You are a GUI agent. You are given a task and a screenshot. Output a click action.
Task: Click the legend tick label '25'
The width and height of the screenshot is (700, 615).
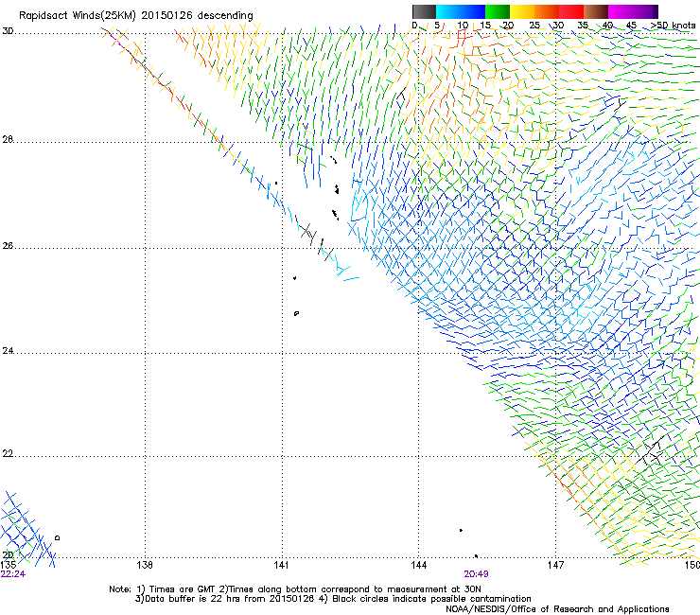point(534,26)
